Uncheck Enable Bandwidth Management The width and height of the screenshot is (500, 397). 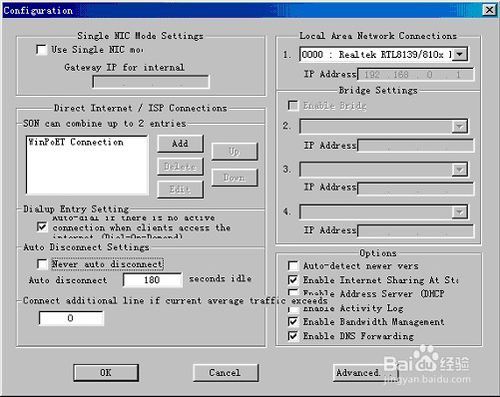(x=293, y=322)
